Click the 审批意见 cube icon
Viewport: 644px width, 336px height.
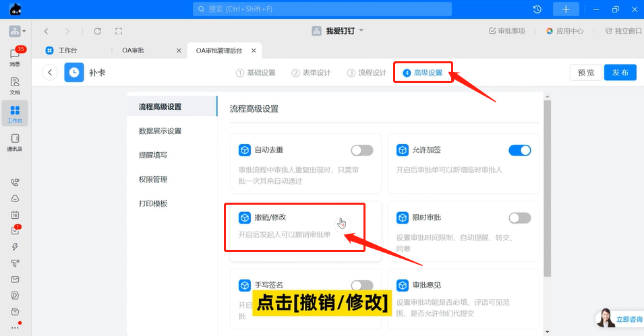(402, 285)
